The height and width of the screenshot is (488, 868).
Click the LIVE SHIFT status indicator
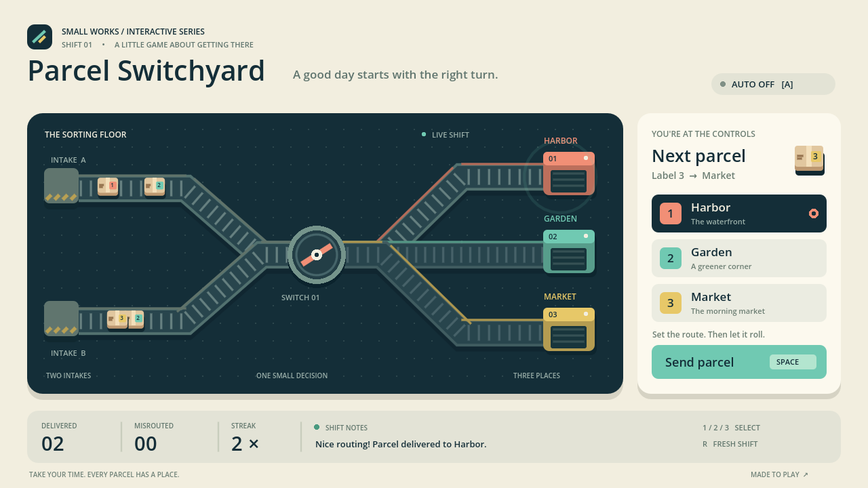(x=446, y=135)
